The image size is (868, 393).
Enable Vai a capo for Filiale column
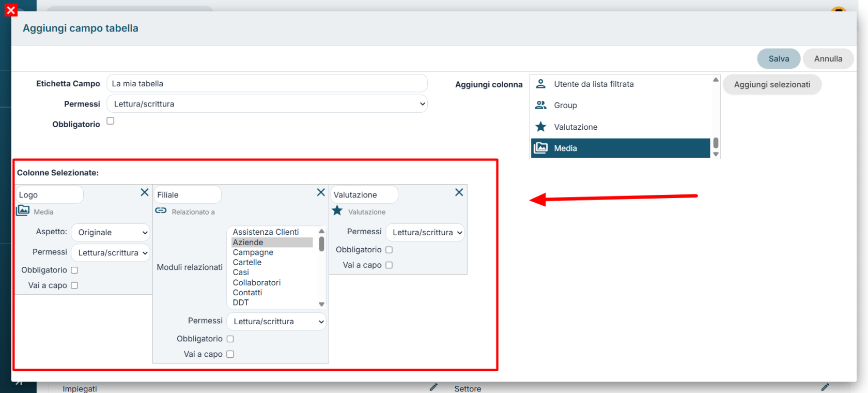point(230,354)
